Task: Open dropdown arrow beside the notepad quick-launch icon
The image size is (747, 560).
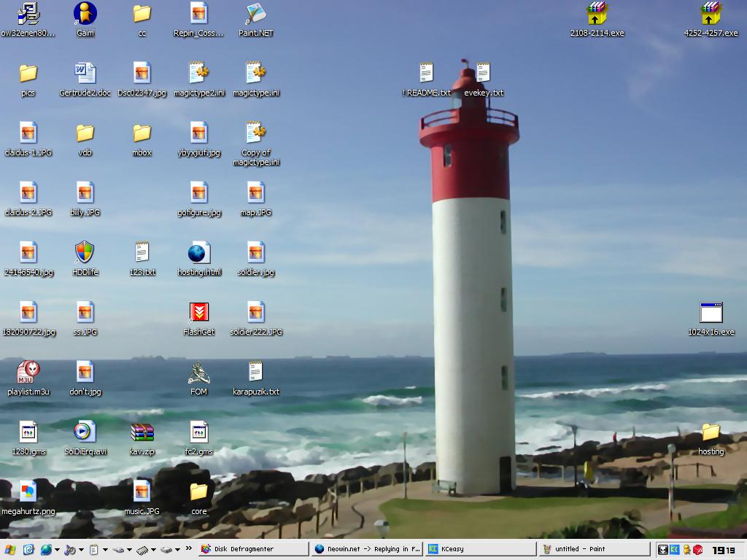Action: [105, 550]
